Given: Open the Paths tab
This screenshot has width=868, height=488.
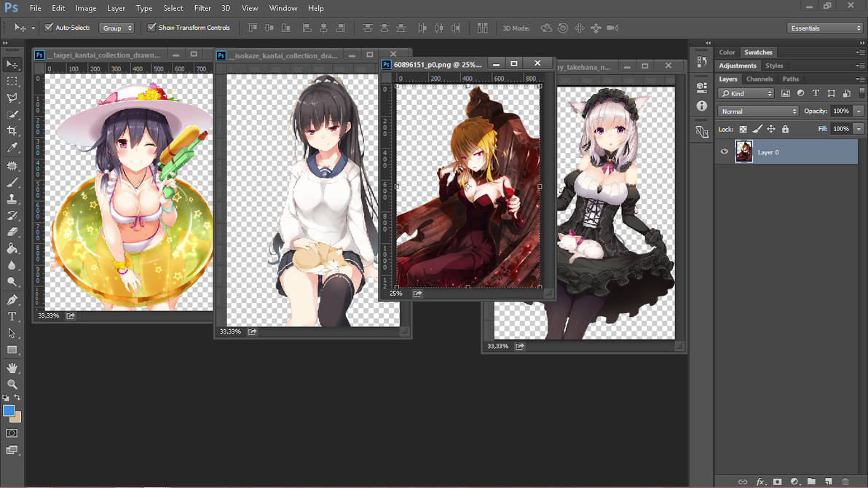Looking at the screenshot, I should (791, 79).
